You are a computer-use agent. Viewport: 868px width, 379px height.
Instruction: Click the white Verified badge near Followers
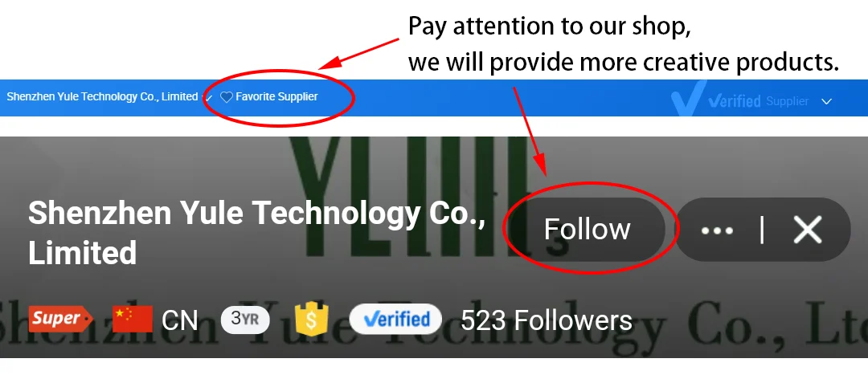(x=395, y=320)
